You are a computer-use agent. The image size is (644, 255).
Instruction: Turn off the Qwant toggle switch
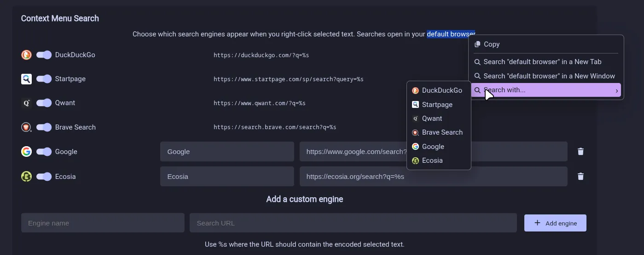pos(44,103)
